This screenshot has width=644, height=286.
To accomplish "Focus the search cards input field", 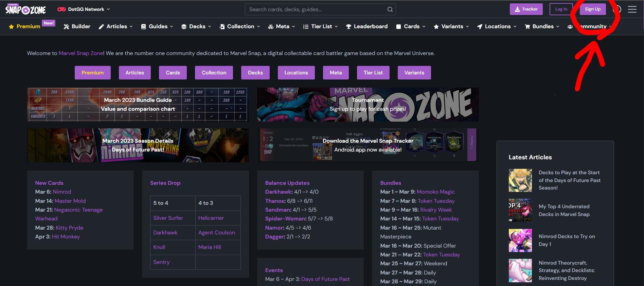I will point(316,10).
